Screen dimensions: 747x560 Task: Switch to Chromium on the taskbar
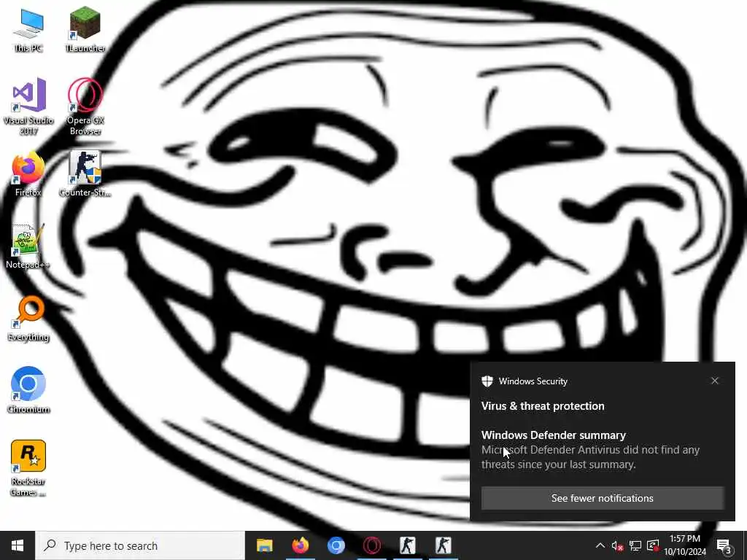tap(336, 545)
